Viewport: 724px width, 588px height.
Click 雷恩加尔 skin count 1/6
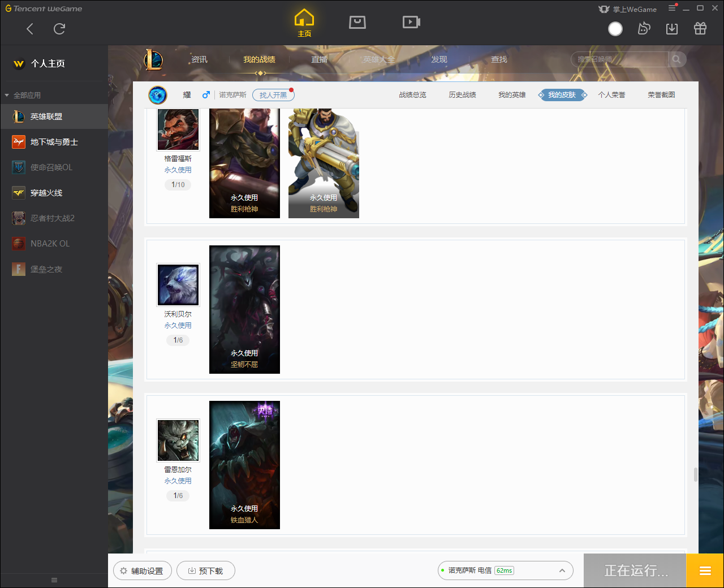(x=178, y=496)
